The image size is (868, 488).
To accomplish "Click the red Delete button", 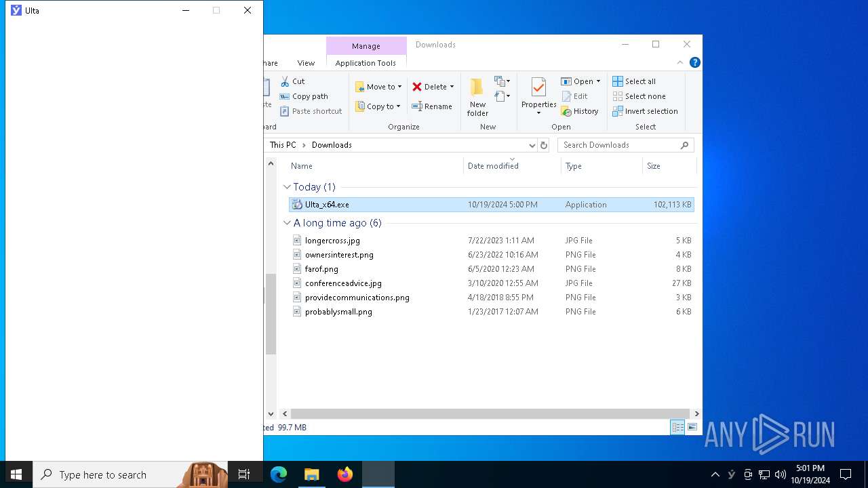I will click(x=429, y=87).
